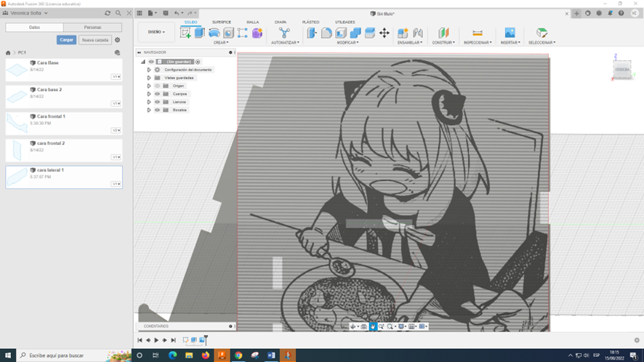Viewport: 644px width, 362px height.
Task: Refresh the data panel
Action: tap(108, 13)
